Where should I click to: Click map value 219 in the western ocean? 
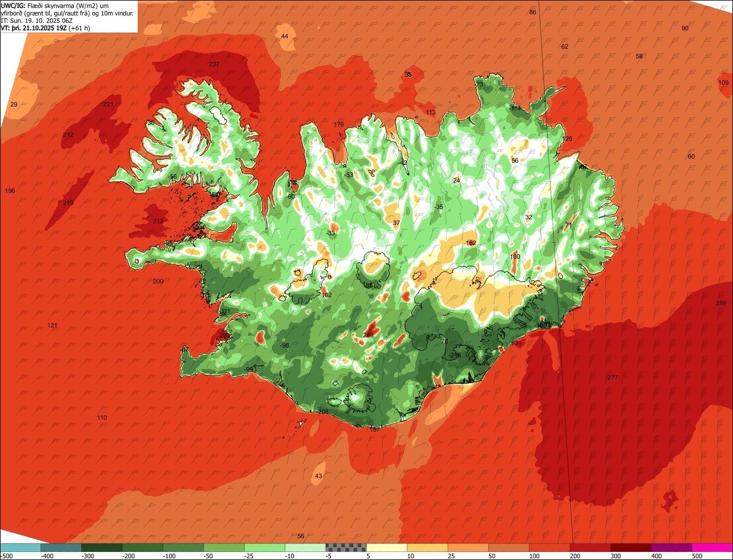(68, 203)
